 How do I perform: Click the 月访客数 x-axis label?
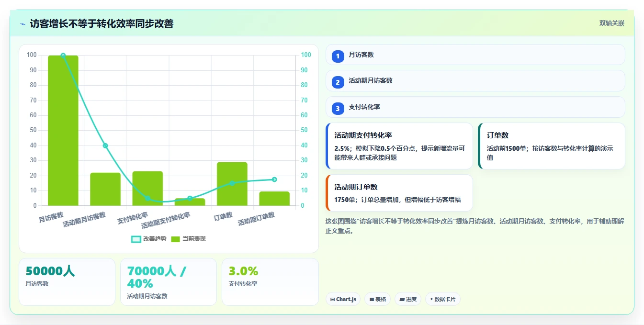(x=51, y=217)
